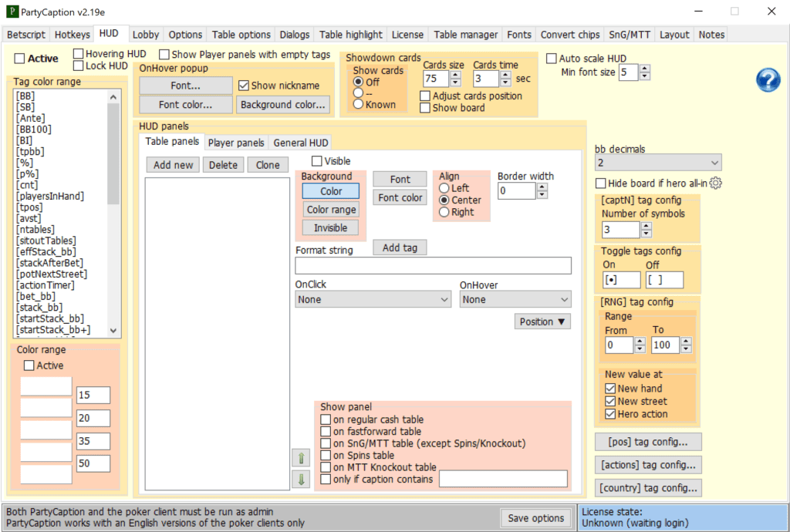Image resolution: width=790 pixels, height=532 pixels.
Task: Switch to the Betscript tab
Action: (26, 35)
